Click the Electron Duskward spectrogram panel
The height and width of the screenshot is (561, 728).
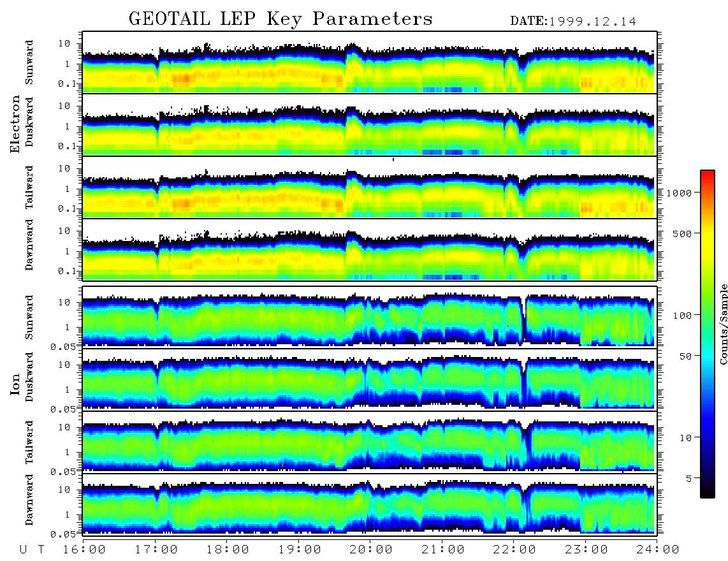370,124
